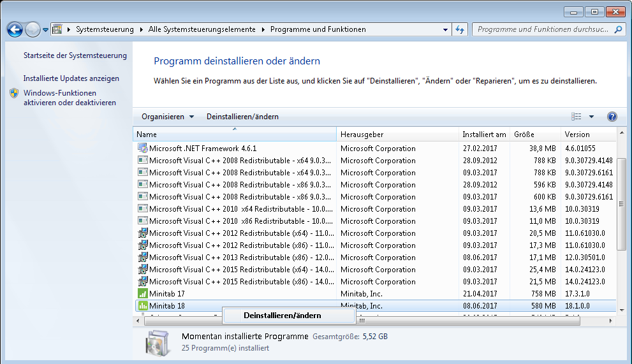
Task: Sort by the Name column header
Action: click(235, 135)
